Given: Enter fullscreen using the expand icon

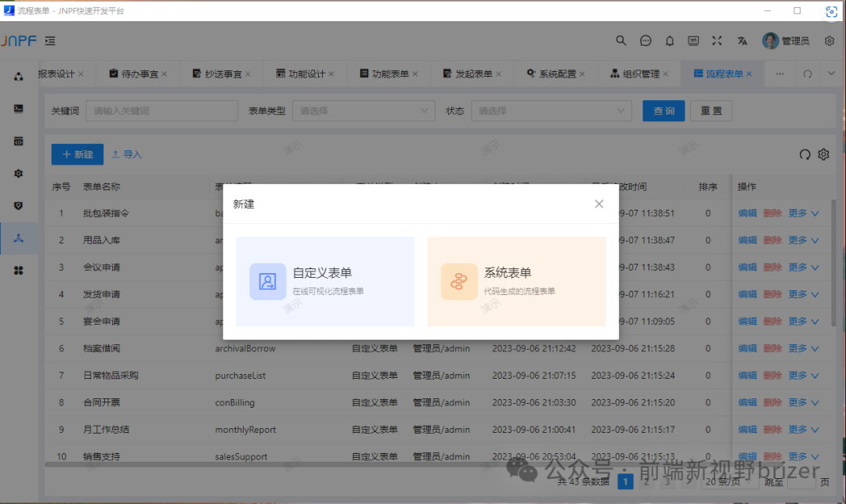Looking at the screenshot, I should pos(717,40).
